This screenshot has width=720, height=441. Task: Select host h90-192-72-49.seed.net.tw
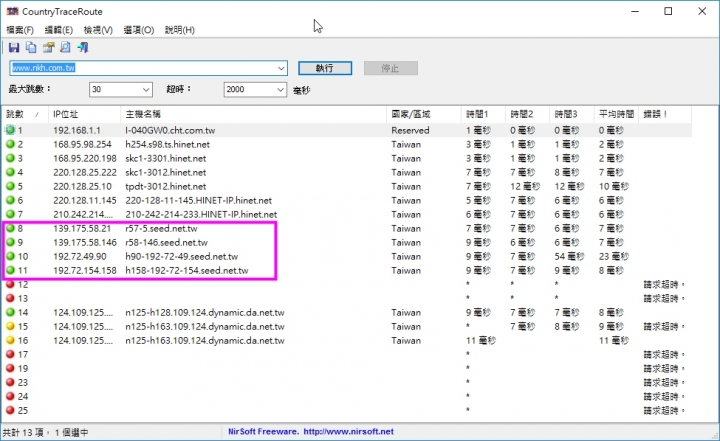pos(181,256)
